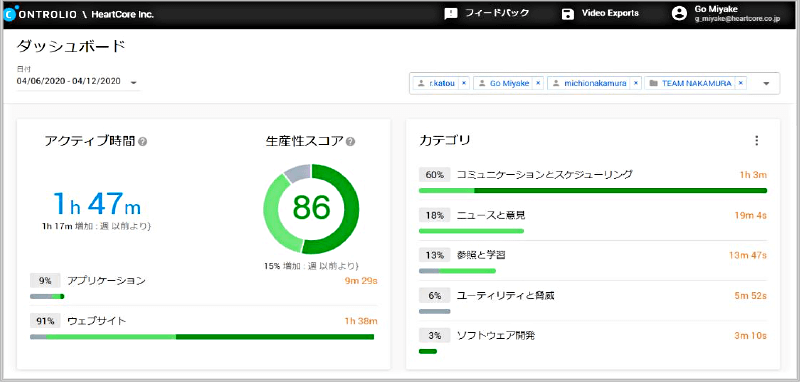Click the Video Exports save icon
Viewport: 800px width, 382px height.
point(568,14)
